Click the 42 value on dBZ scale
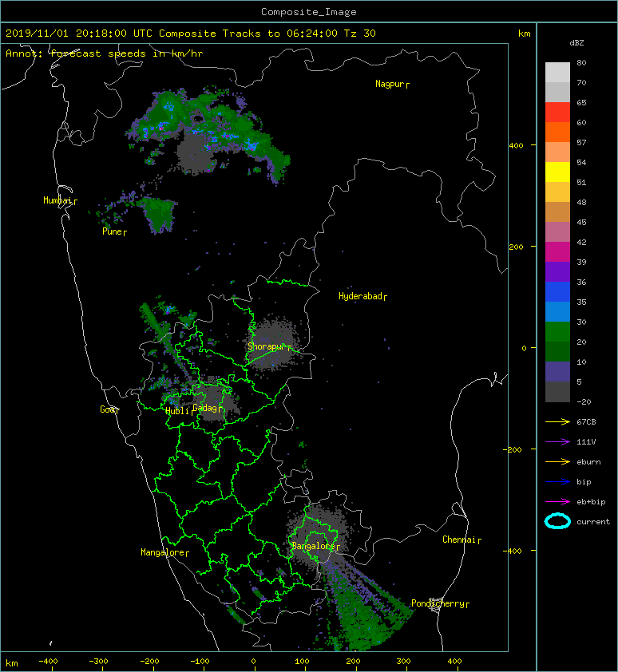The image size is (618, 672). pos(581,242)
